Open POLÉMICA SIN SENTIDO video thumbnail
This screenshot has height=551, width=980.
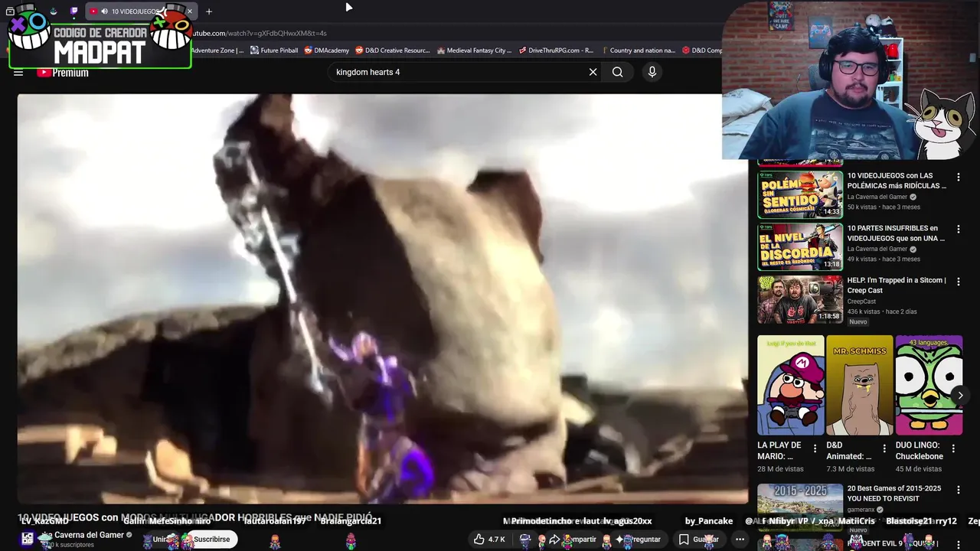tap(800, 194)
